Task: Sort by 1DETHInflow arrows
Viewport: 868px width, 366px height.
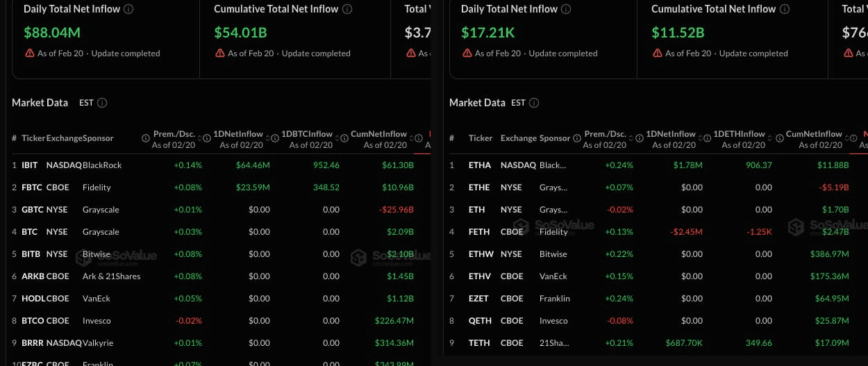Action: (769, 139)
